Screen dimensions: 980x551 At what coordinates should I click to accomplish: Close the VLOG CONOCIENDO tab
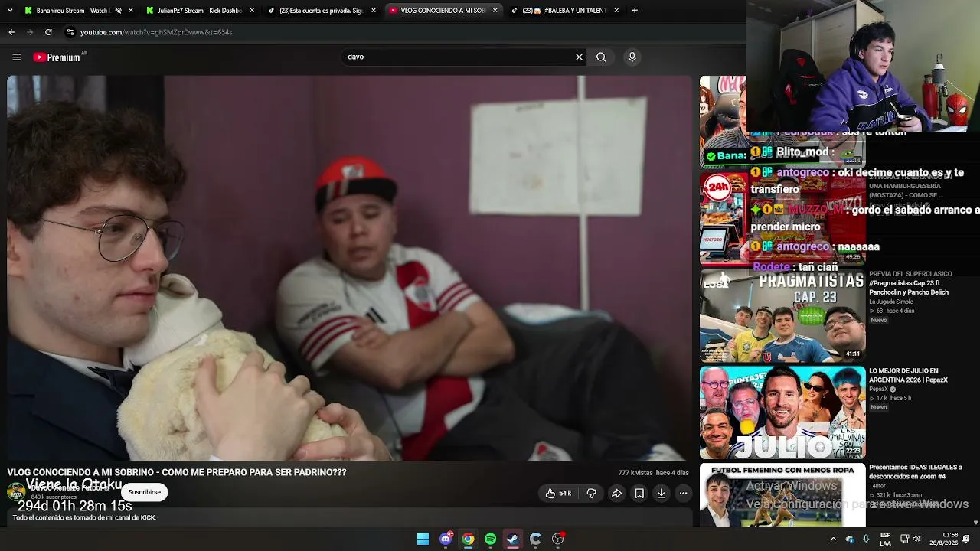495,11
